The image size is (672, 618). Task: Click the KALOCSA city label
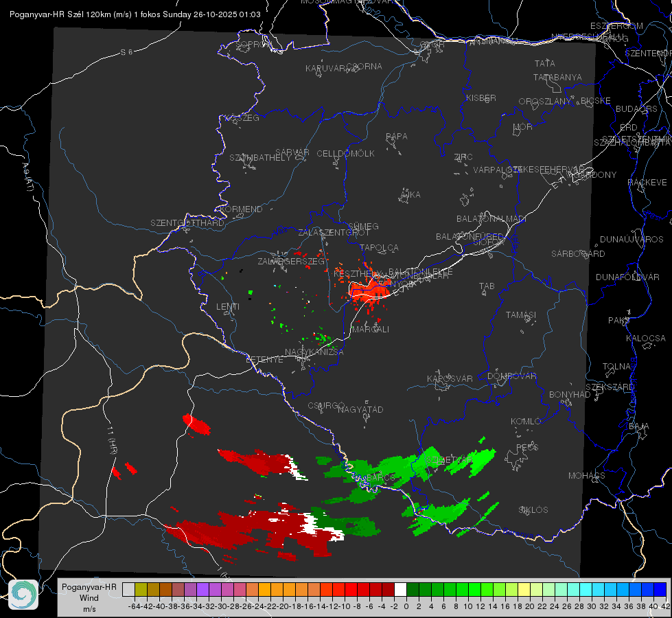[x=645, y=338]
